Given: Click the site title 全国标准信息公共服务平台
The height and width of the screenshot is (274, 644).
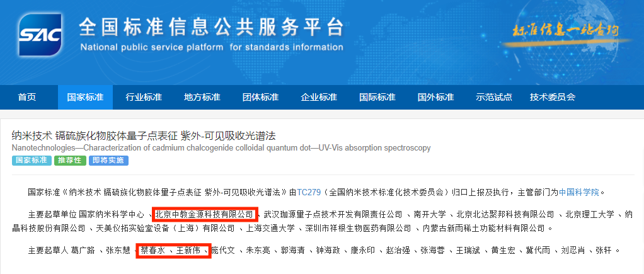Looking at the screenshot, I should click(x=212, y=28).
